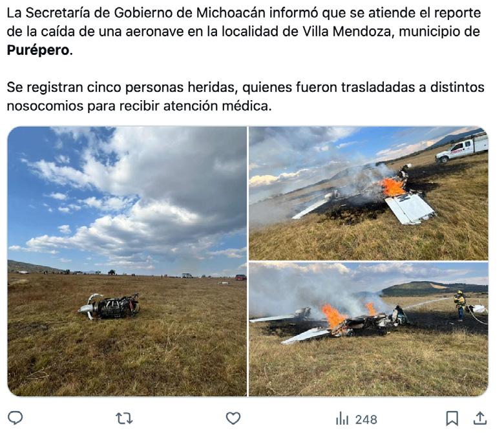Click the 248 views count
The width and height of the screenshot is (504, 433).
coord(366,419)
